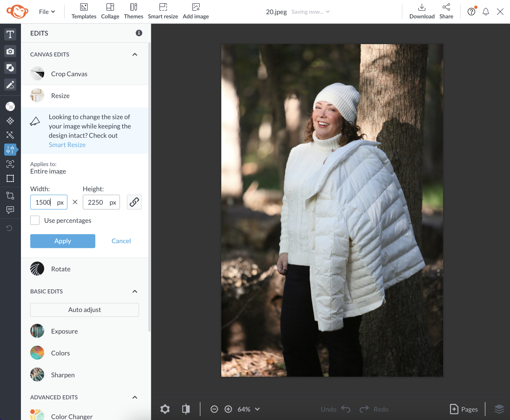Select the Draw tool
510x420 pixels.
(x=10, y=85)
